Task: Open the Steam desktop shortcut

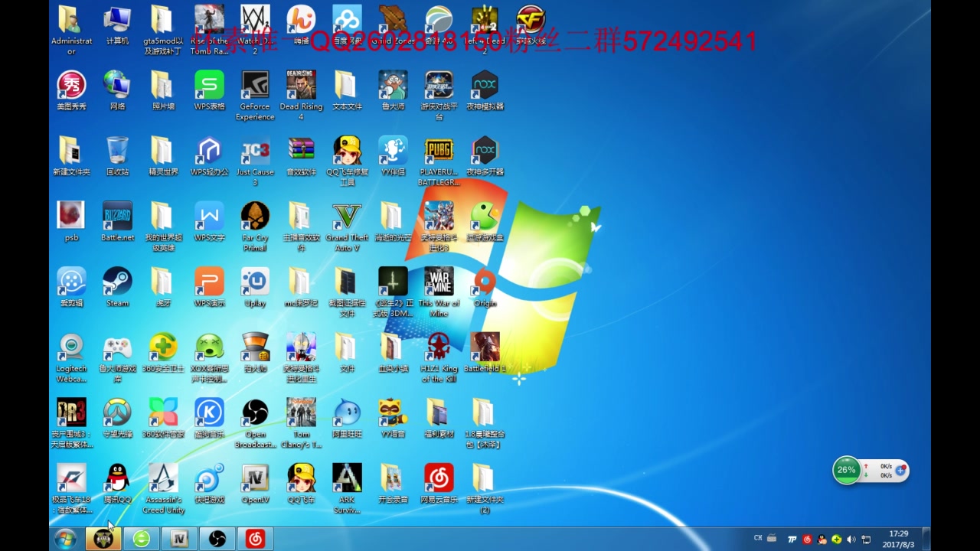Action: (117, 287)
